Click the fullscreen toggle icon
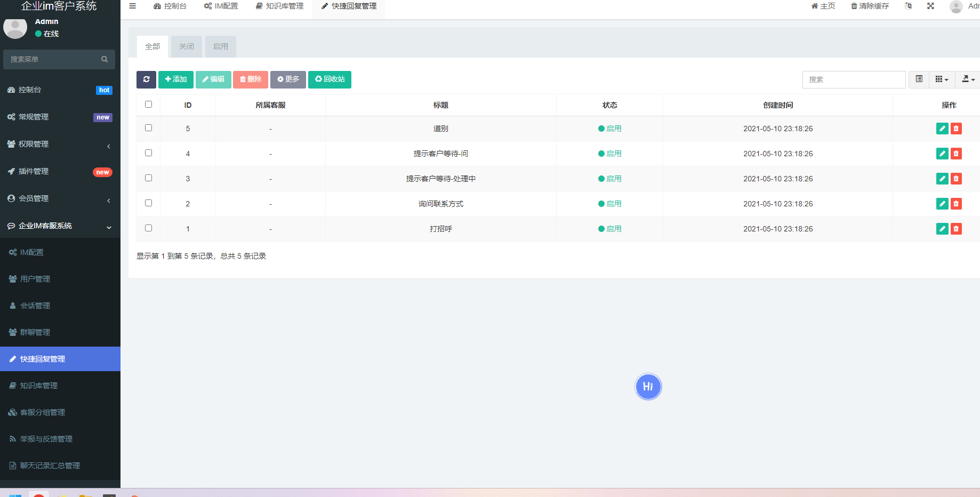The image size is (980, 497). [930, 6]
